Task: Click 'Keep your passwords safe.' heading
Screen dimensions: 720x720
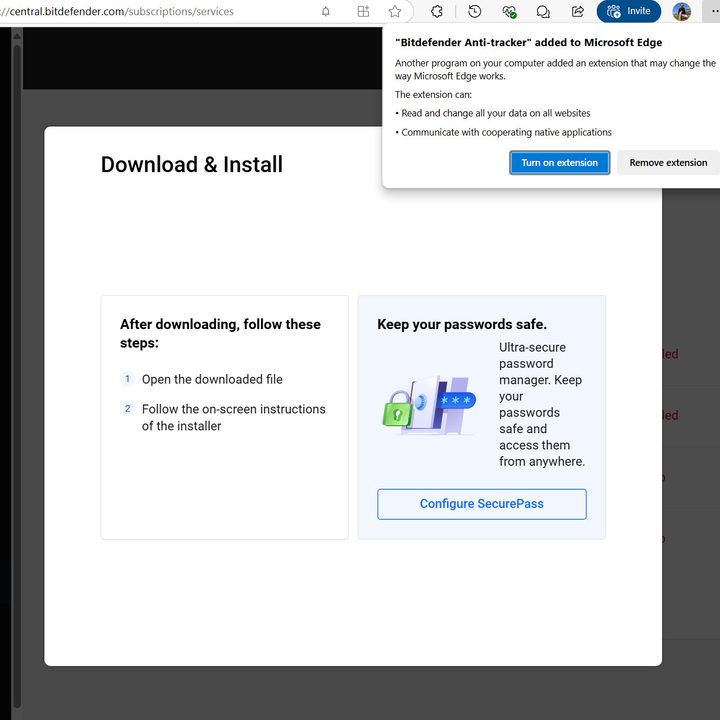Action: [462, 324]
